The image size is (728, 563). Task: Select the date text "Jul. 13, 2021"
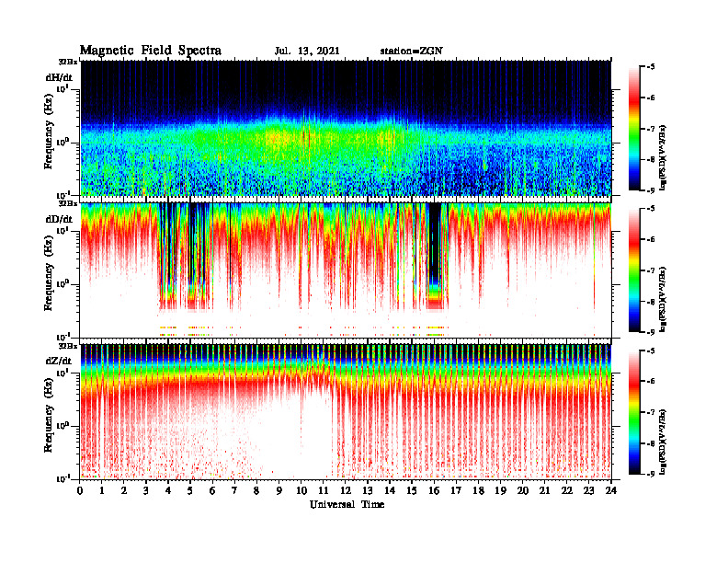(307, 52)
